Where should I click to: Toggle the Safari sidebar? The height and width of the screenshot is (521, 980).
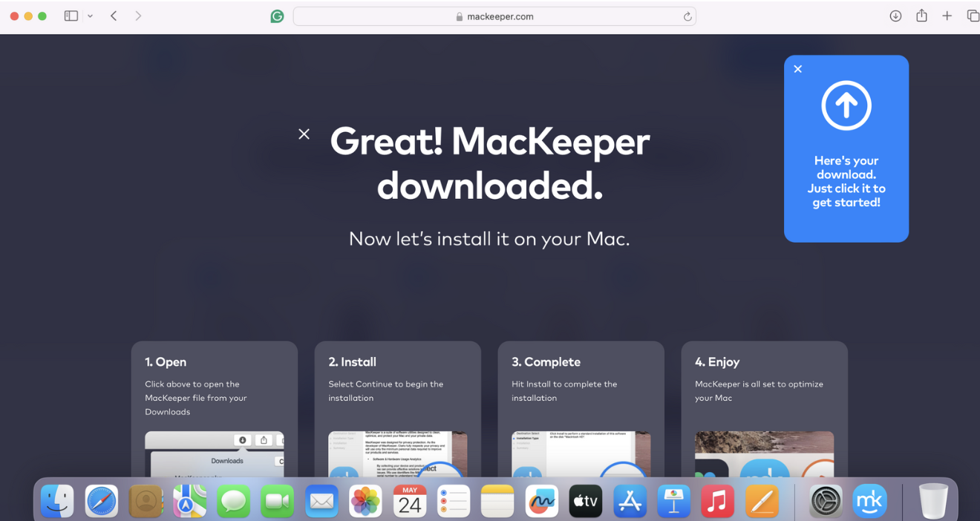tap(71, 16)
